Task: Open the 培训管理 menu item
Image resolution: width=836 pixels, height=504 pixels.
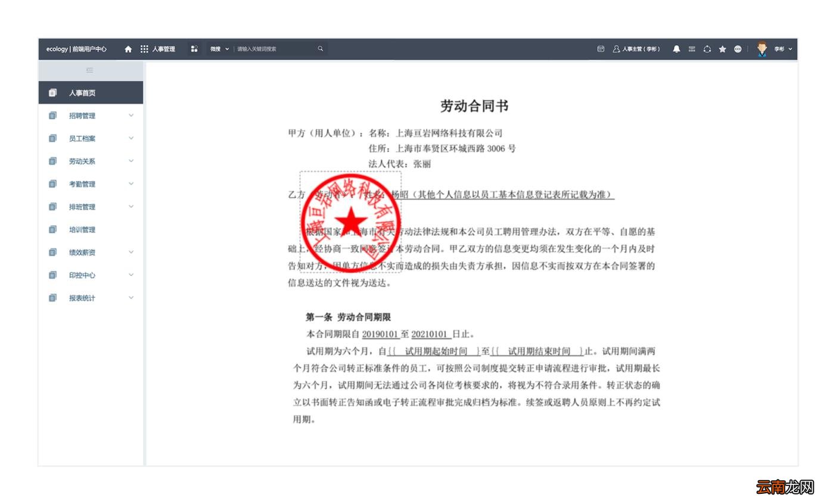Action: [91, 230]
